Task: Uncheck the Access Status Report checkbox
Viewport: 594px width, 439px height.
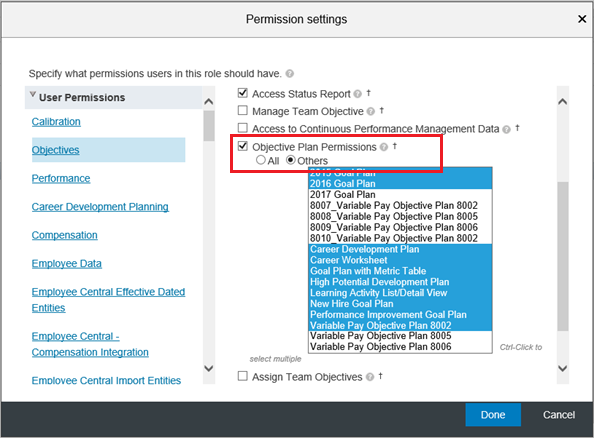Action: point(242,93)
